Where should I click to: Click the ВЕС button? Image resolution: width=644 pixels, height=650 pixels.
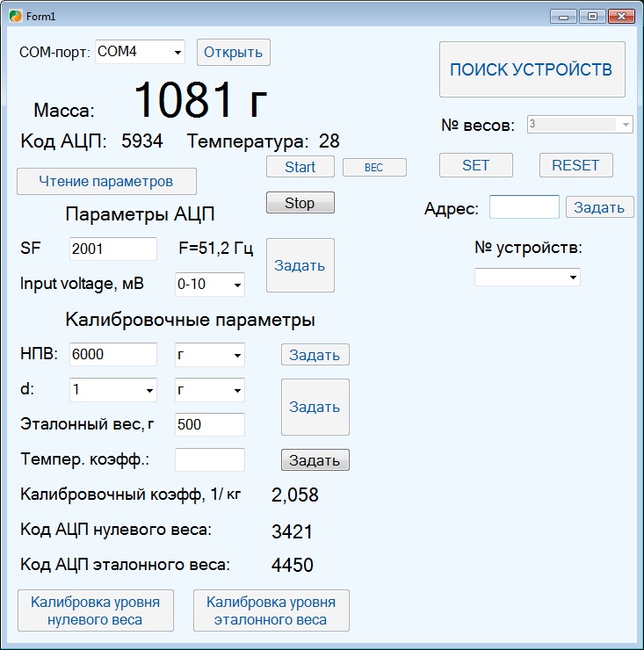374,168
